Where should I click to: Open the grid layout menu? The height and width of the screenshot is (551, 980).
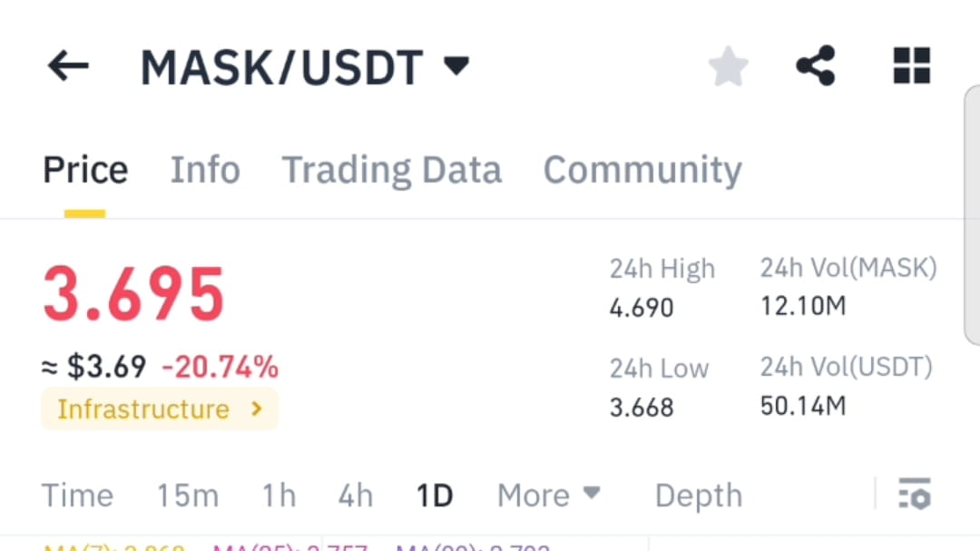[911, 64]
